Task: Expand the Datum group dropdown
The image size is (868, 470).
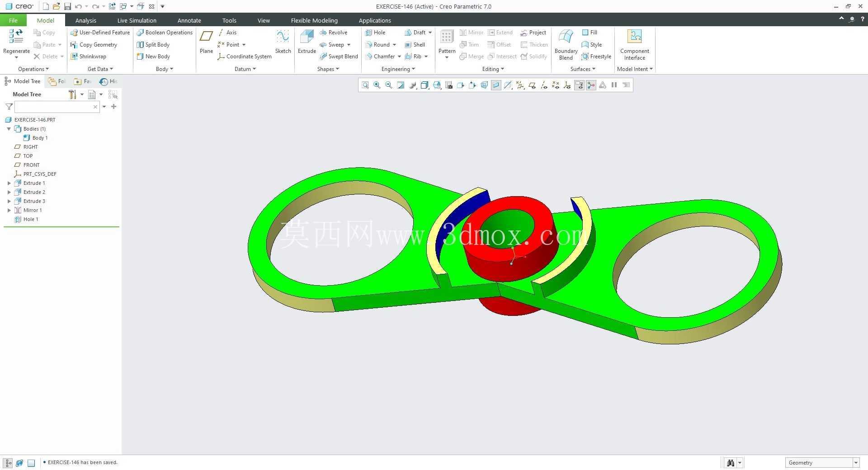Action: (245, 69)
